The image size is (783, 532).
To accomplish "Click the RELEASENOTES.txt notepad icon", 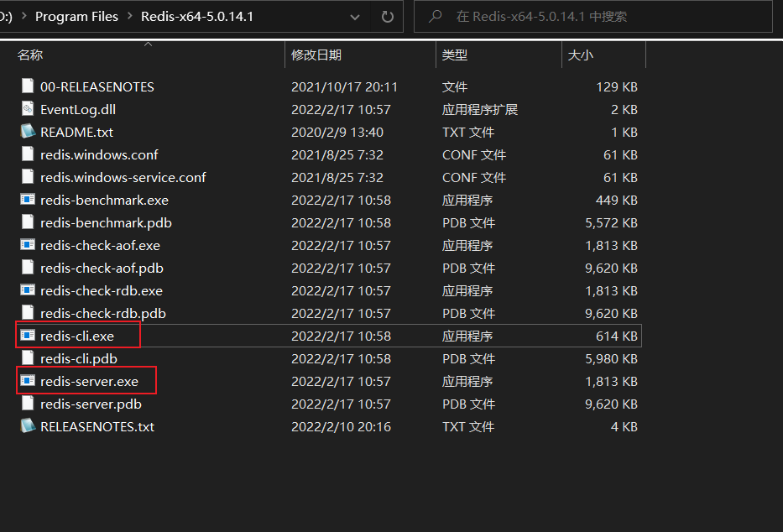I will pos(28,425).
